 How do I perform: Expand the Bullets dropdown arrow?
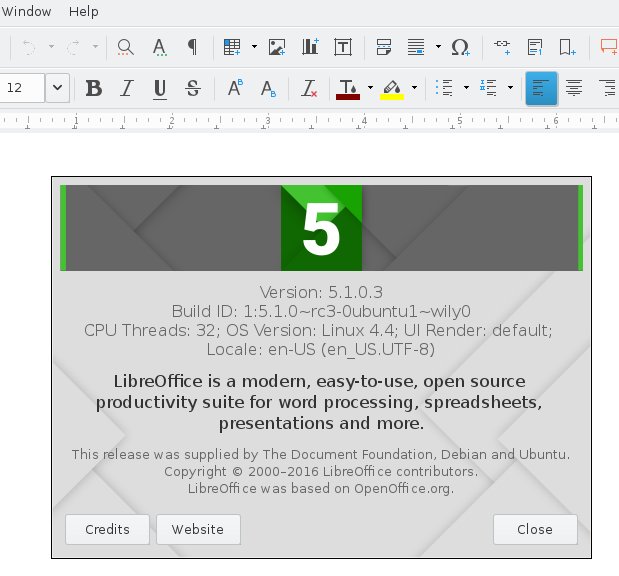466,88
